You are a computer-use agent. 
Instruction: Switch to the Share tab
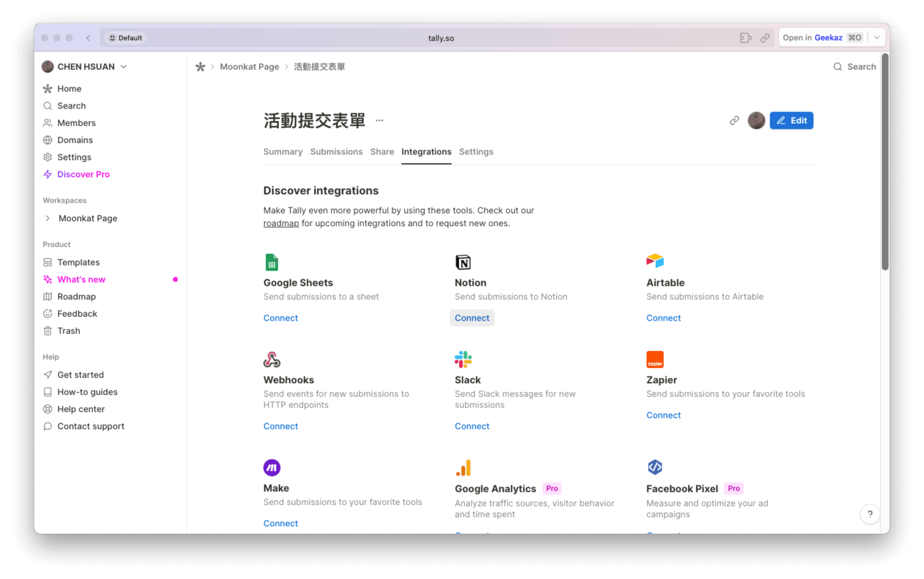pos(382,152)
